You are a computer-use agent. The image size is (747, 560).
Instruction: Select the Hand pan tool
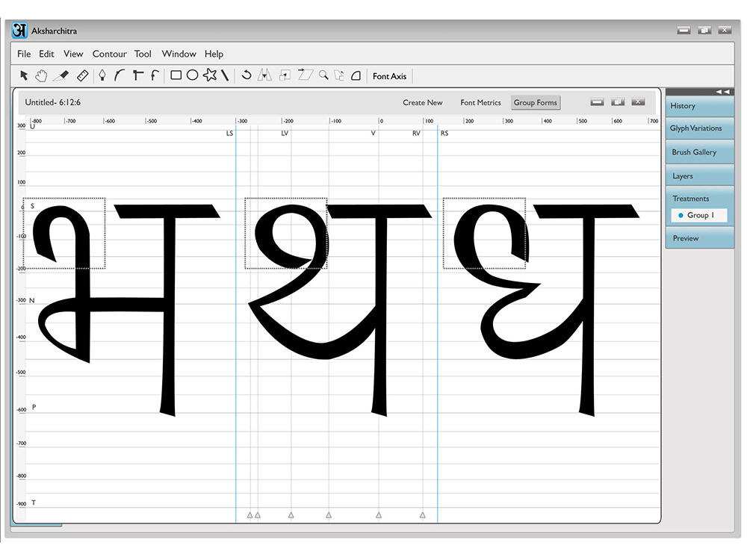coord(41,75)
